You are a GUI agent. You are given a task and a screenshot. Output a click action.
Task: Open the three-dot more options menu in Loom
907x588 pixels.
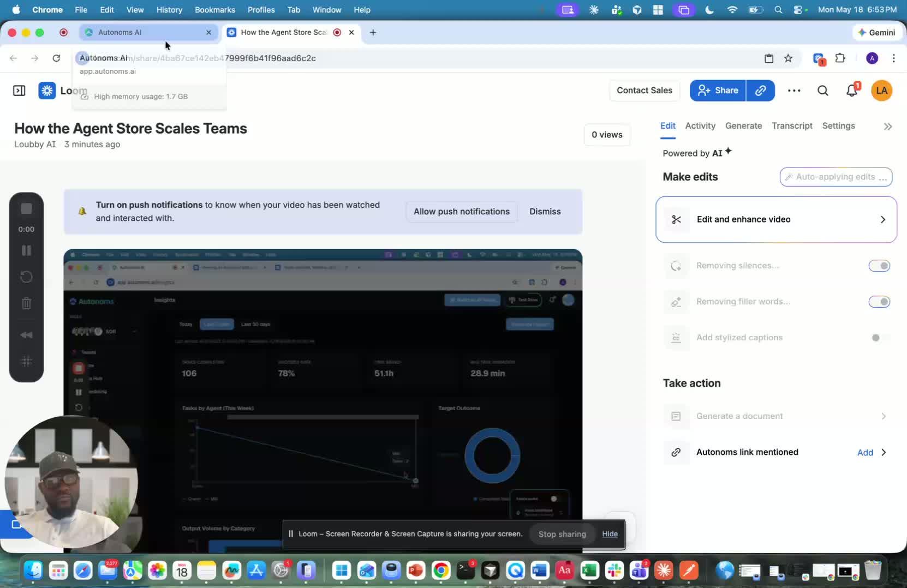[x=794, y=91]
